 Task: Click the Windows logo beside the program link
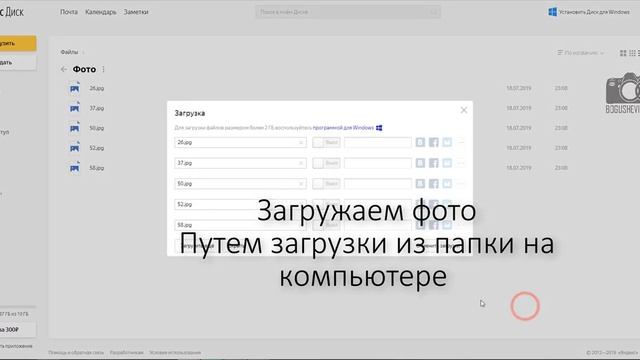pos(379,128)
